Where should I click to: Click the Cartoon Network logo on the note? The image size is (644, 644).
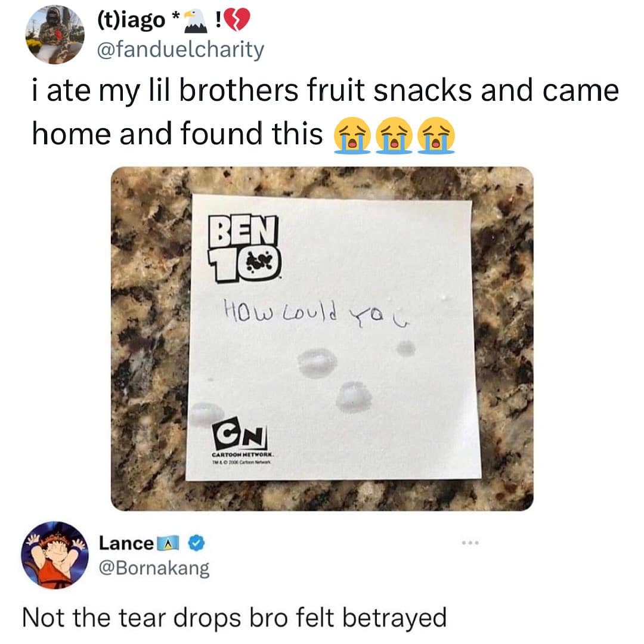pos(242,442)
